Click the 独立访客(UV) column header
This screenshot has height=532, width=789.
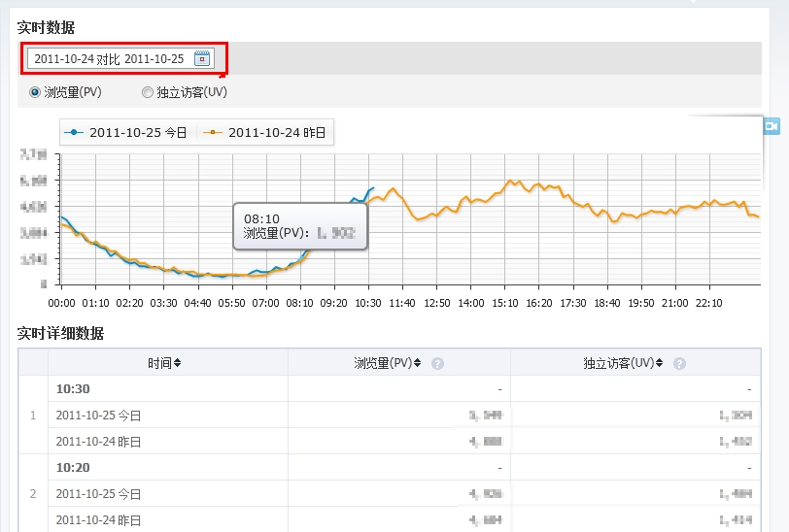[x=635, y=362]
